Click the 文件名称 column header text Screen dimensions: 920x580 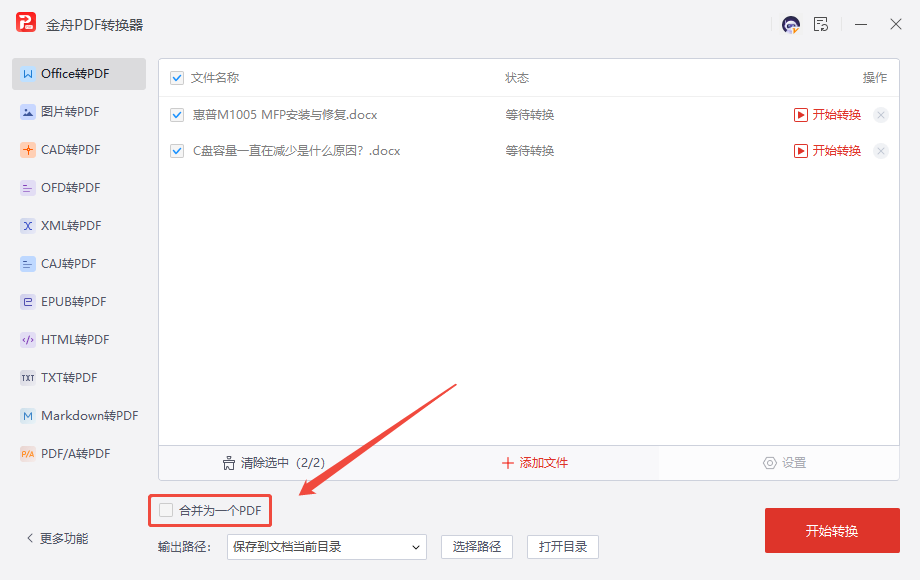pos(215,78)
